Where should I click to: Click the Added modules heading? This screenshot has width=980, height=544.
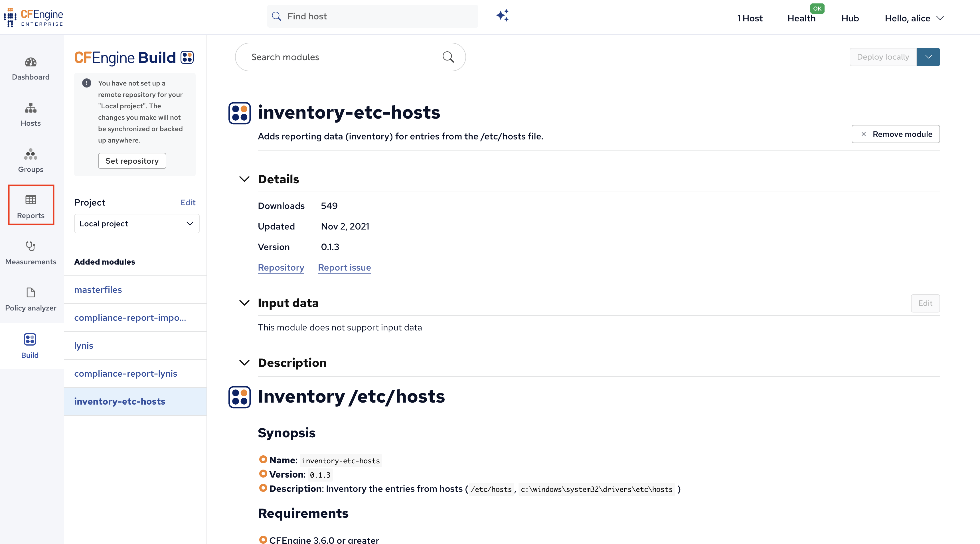pos(105,262)
